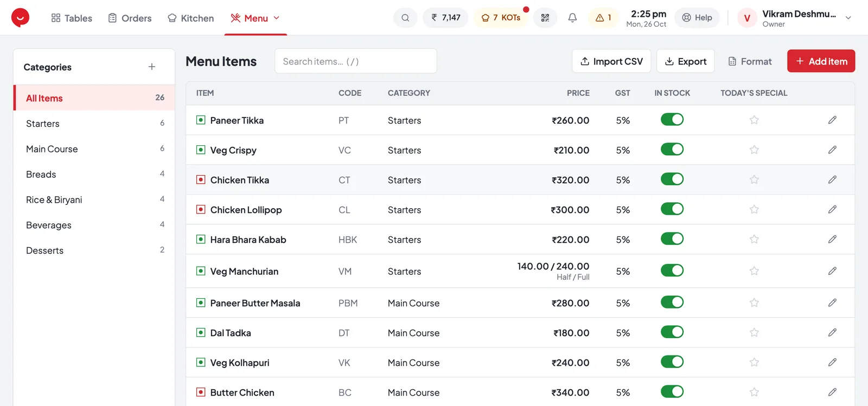Open notifications bell icon
This screenshot has height=406, width=868.
572,18
